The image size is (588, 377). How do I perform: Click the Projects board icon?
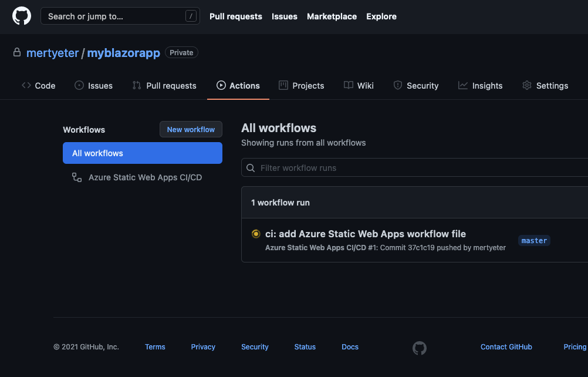coord(283,85)
